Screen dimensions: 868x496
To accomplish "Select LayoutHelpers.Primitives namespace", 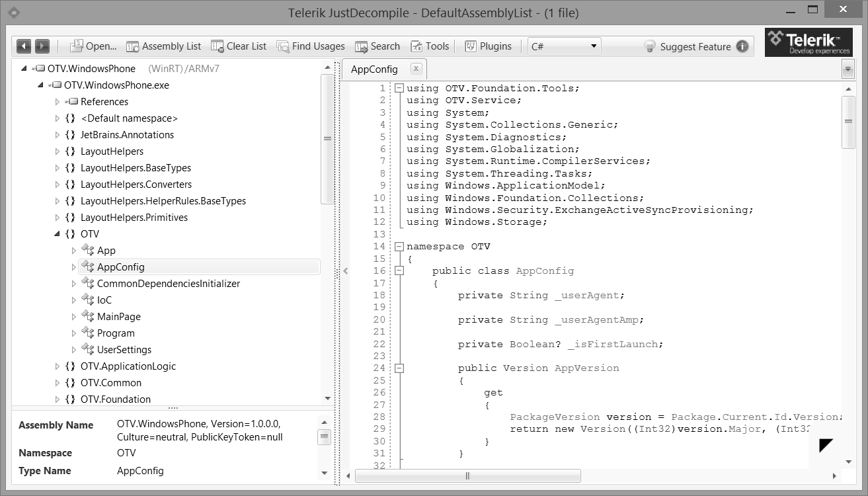I will click(134, 217).
